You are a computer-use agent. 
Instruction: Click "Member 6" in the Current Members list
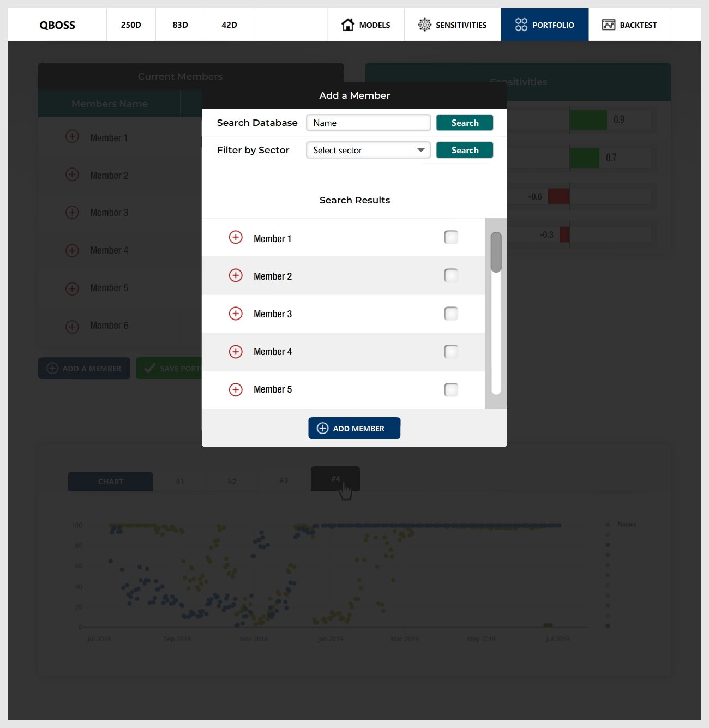click(109, 326)
